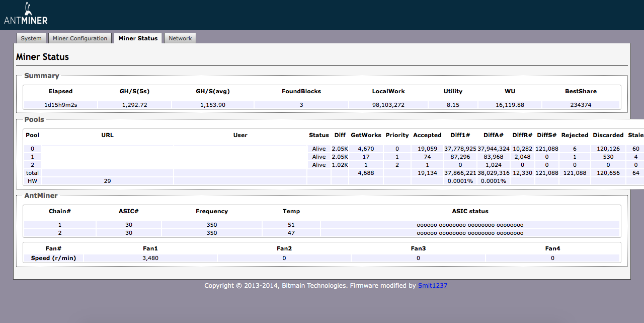This screenshot has height=323, width=644.
Task: Select the WU value 16,119.88
Action: coord(510,105)
